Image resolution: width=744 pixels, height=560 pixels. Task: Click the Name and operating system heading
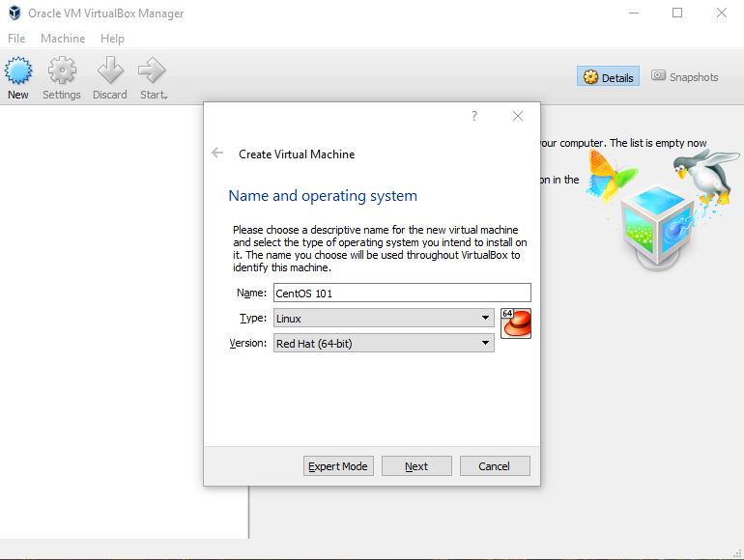click(x=323, y=195)
